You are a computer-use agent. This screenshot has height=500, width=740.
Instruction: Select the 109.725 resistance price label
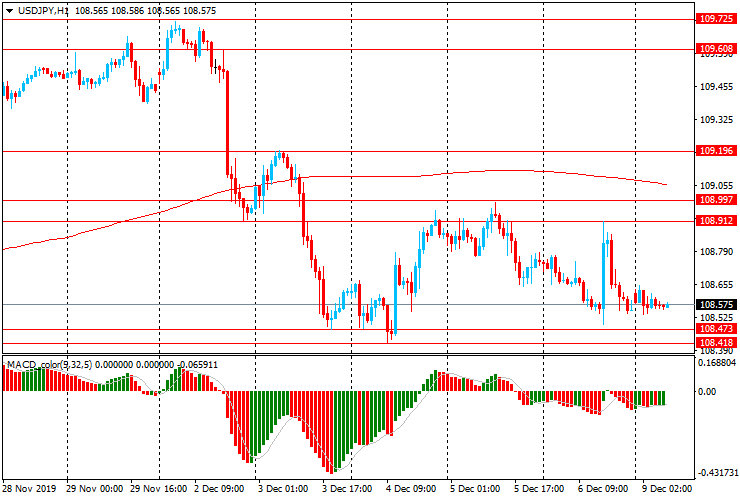(x=716, y=19)
